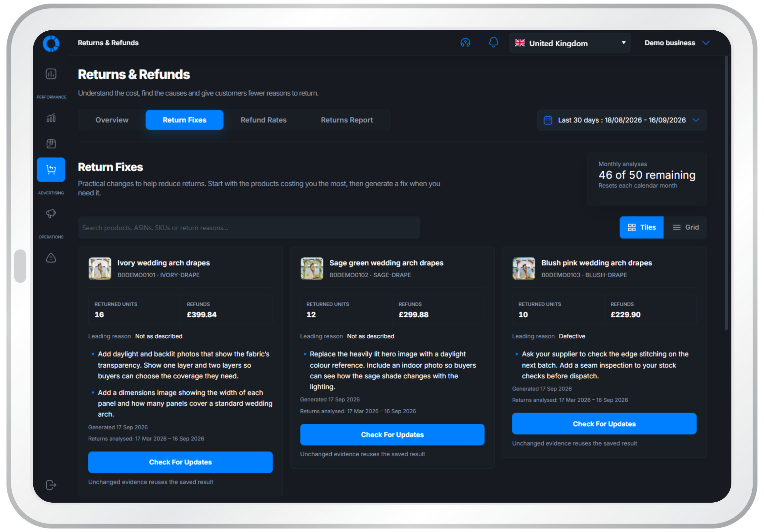Check For Updates on Blush pink drapes
The height and width of the screenshot is (532, 764).
(x=604, y=424)
